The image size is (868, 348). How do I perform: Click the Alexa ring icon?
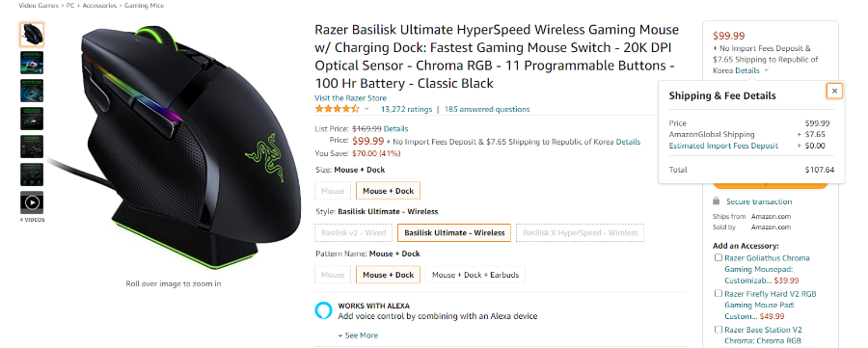[323, 311]
